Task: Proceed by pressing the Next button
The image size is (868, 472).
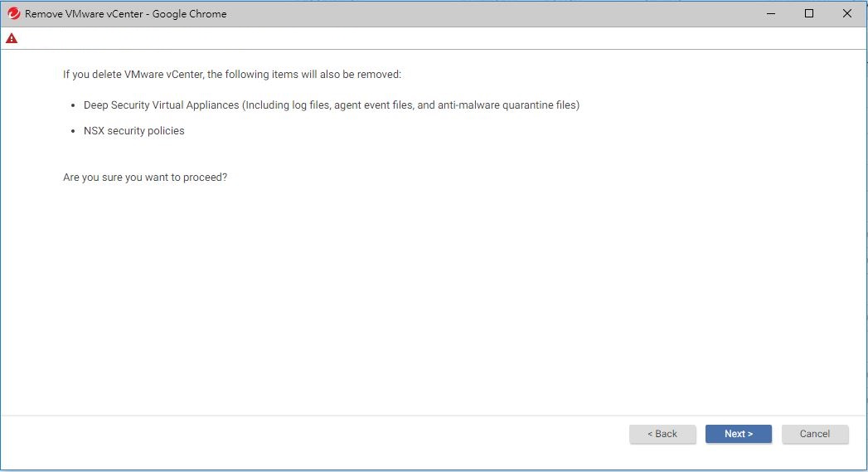Action: (x=738, y=434)
